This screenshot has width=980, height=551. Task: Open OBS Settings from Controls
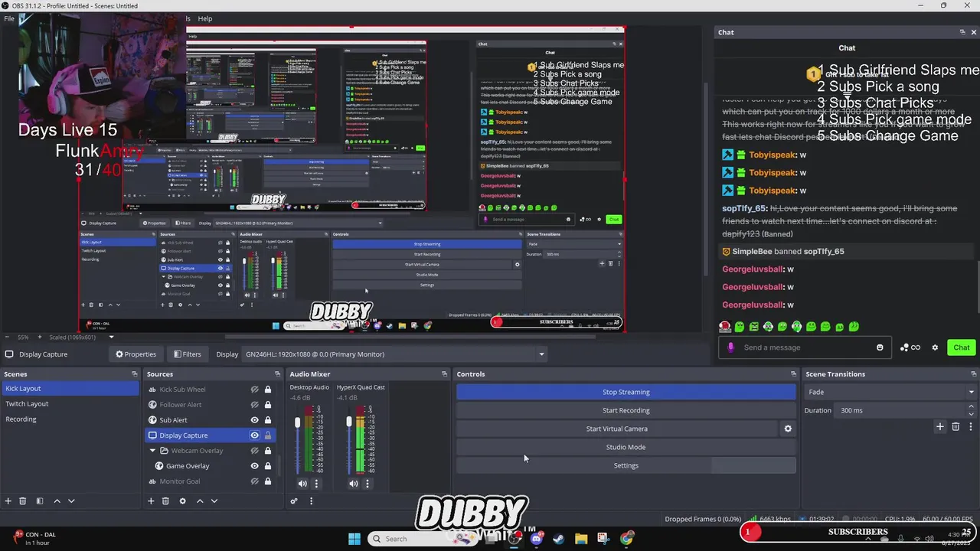click(x=626, y=465)
